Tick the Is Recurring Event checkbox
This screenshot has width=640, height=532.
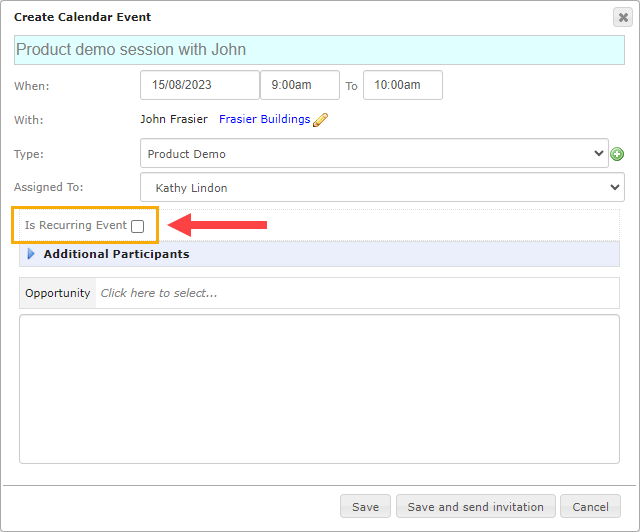(138, 226)
